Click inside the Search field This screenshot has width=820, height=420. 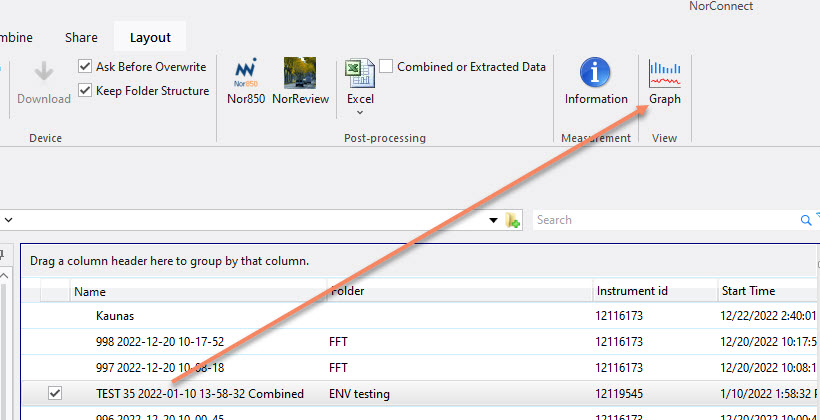[x=660, y=220]
